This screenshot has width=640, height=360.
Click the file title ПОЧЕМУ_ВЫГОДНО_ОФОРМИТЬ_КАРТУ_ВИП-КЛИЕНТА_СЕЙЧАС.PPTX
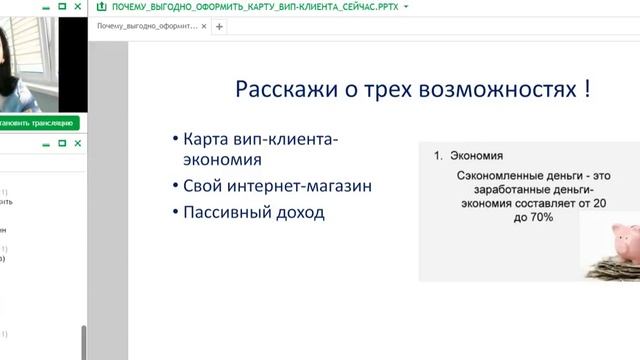click(255, 7)
